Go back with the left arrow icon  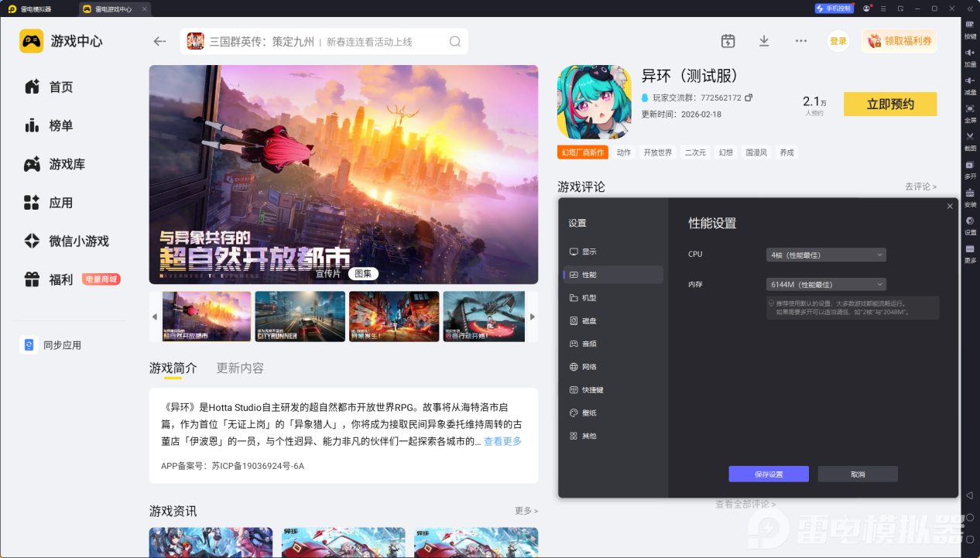point(160,42)
